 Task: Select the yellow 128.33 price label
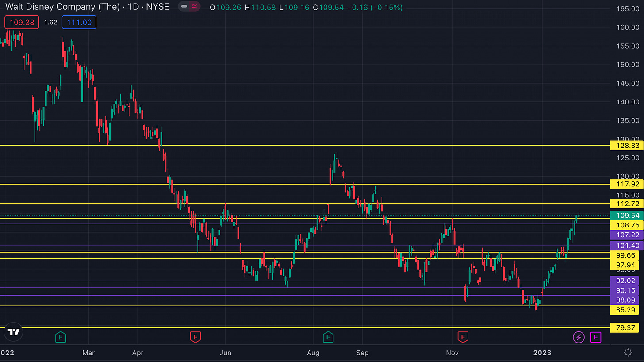pos(626,145)
